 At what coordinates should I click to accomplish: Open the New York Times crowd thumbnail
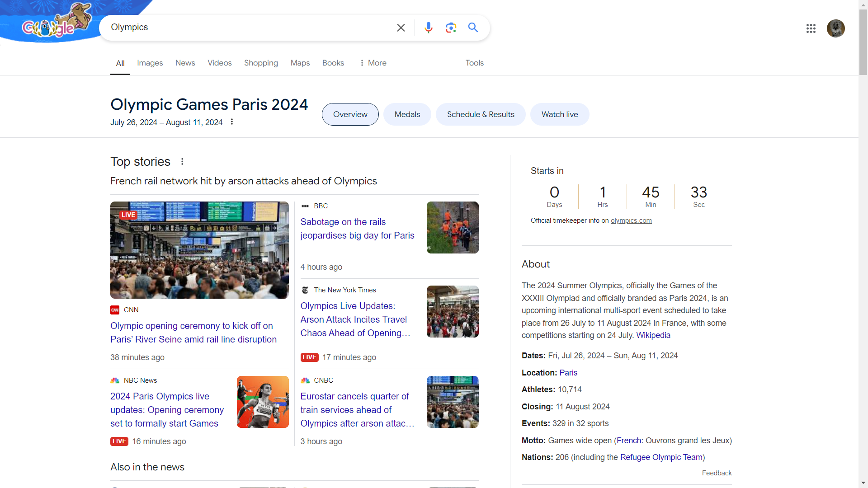pyautogui.click(x=453, y=311)
